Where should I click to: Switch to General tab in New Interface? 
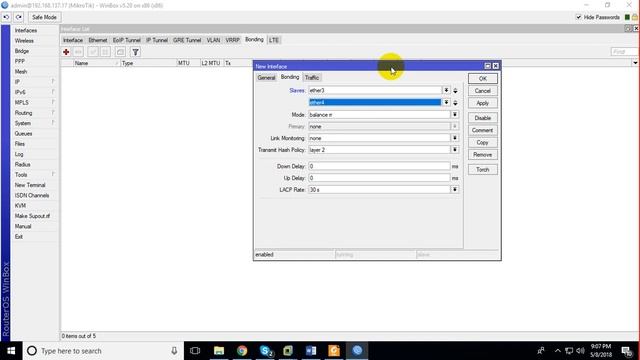tap(266, 78)
